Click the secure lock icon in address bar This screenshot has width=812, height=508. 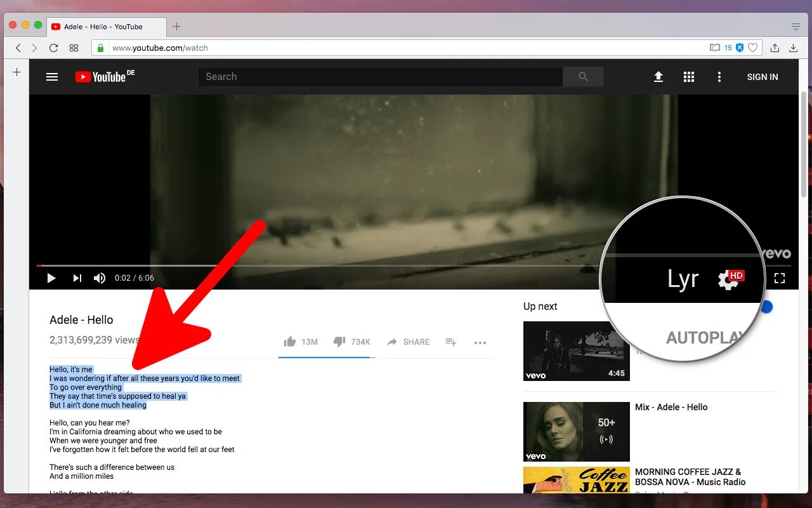[x=100, y=48]
